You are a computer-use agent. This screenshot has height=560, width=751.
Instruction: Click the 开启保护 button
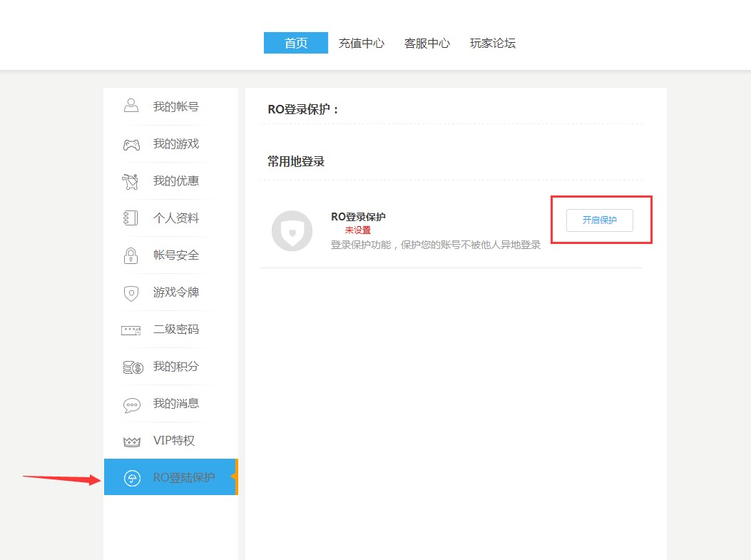click(x=600, y=220)
